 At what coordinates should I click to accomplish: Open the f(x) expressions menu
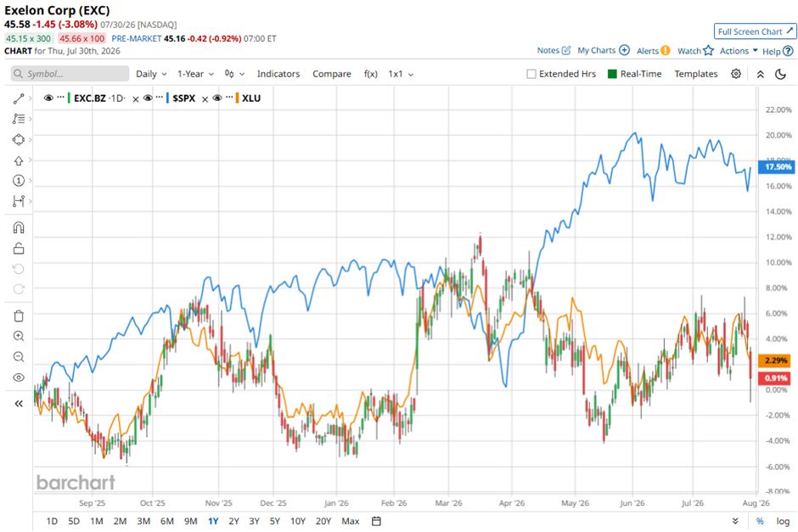click(371, 74)
